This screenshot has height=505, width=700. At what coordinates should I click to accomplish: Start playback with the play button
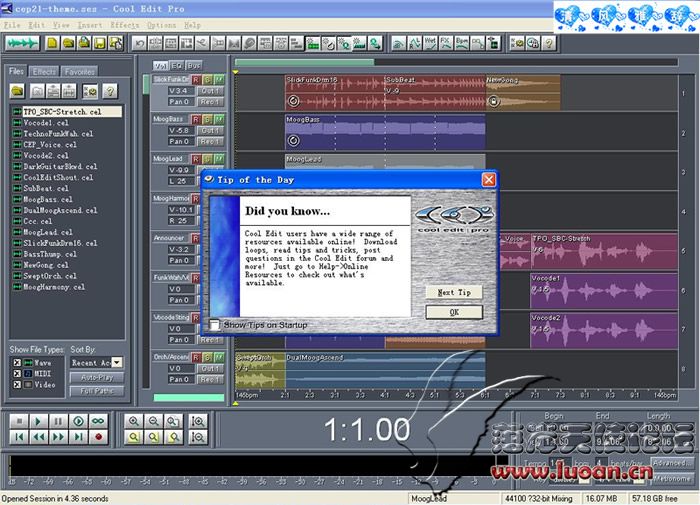coord(38,421)
